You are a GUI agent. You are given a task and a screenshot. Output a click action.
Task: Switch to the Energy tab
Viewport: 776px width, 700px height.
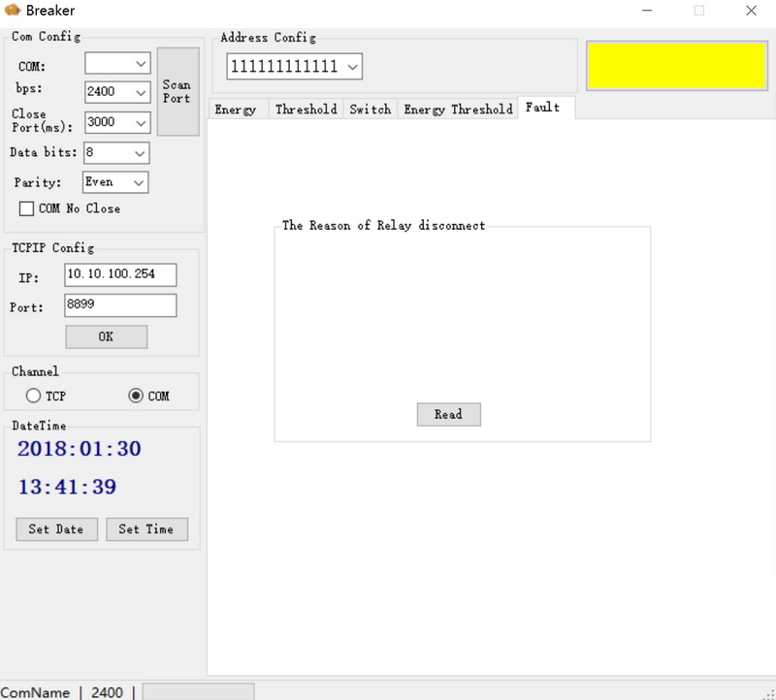236,110
